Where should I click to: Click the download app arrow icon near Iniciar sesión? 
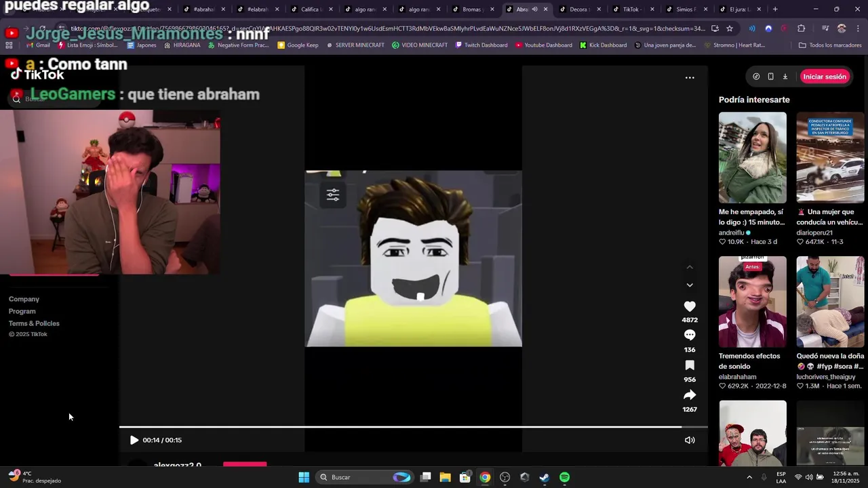[785, 77]
